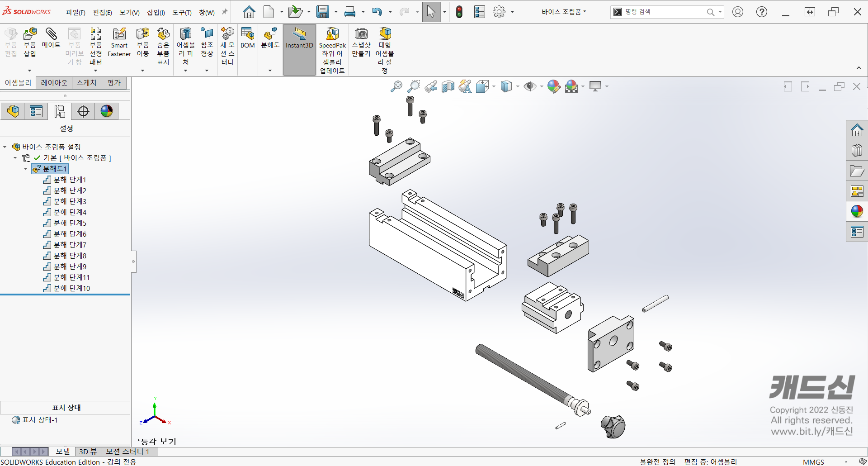Open the hide/show items eye dropdown
Screen dimensions: 868x466
542,86
